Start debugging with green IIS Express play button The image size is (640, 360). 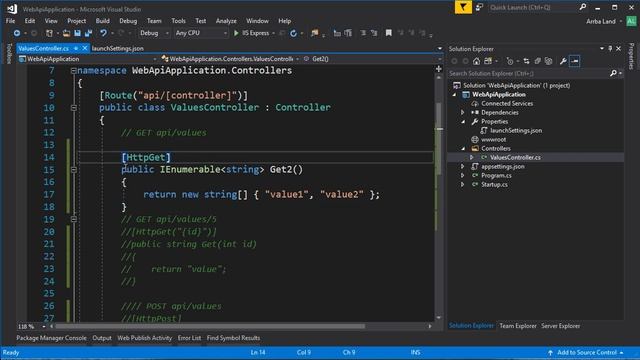point(236,33)
